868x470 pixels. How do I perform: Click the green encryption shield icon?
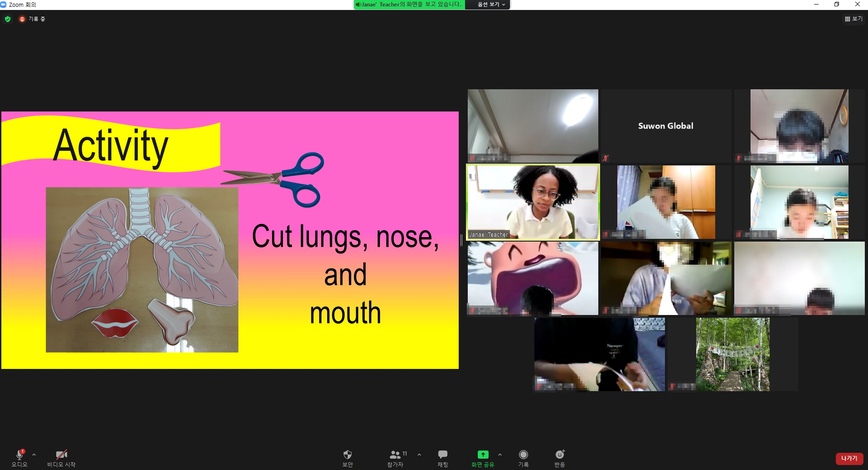[x=8, y=19]
